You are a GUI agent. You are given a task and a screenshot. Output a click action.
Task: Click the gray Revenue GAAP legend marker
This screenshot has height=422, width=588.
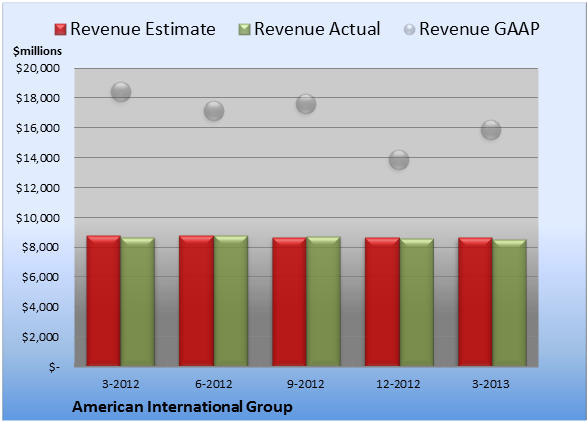(409, 30)
